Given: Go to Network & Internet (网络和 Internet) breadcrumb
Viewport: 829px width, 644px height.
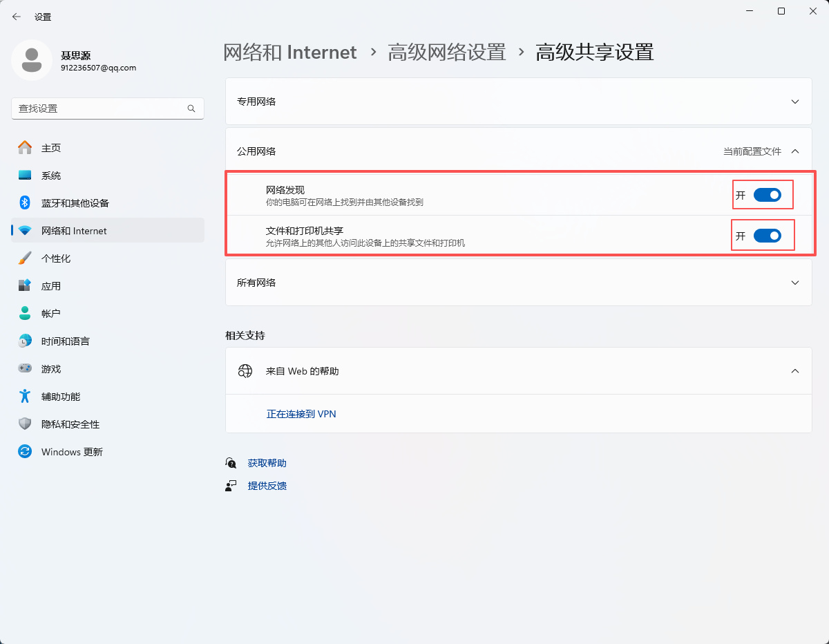Looking at the screenshot, I should pos(290,53).
